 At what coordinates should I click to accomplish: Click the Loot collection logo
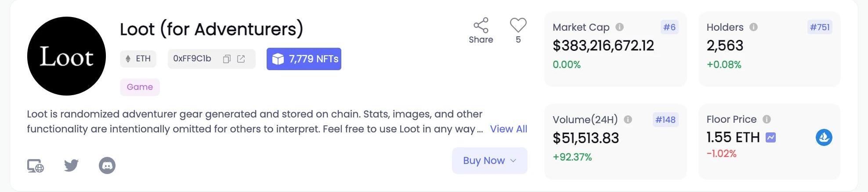tap(66, 56)
